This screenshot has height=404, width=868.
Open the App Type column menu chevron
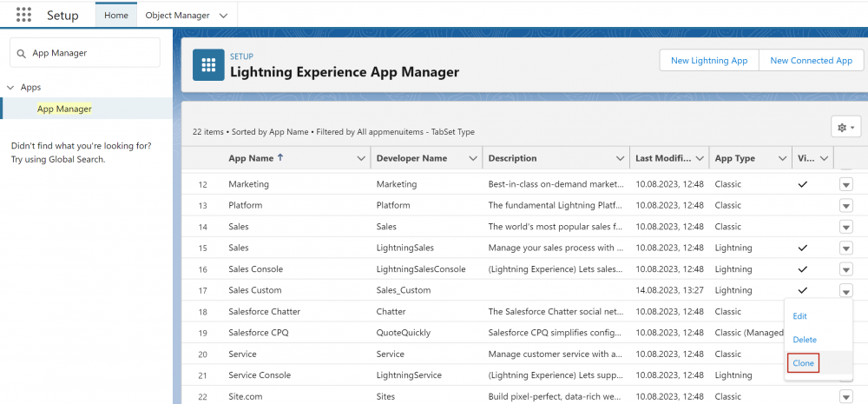point(782,158)
